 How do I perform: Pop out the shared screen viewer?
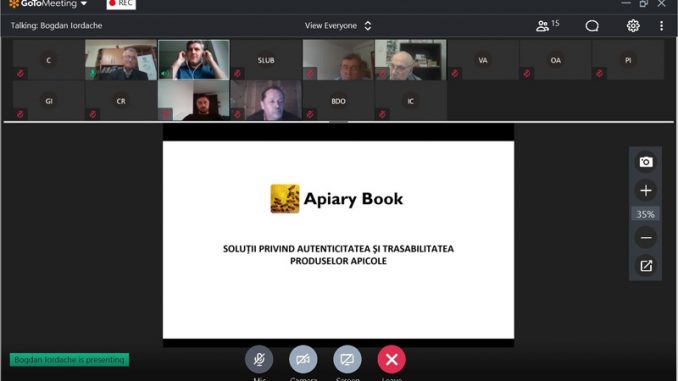pyautogui.click(x=646, y=266)
